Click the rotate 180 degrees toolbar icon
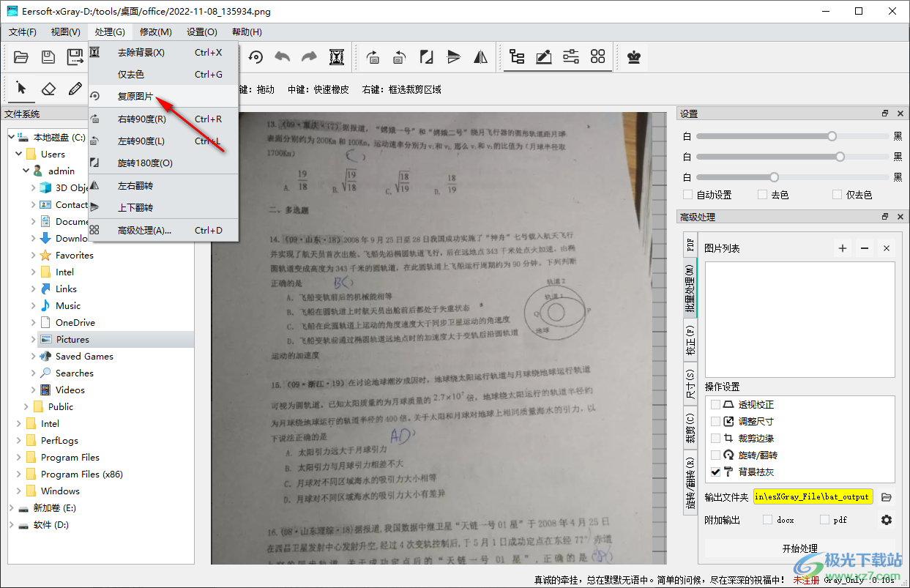910x588 pixels. [426, 56]
